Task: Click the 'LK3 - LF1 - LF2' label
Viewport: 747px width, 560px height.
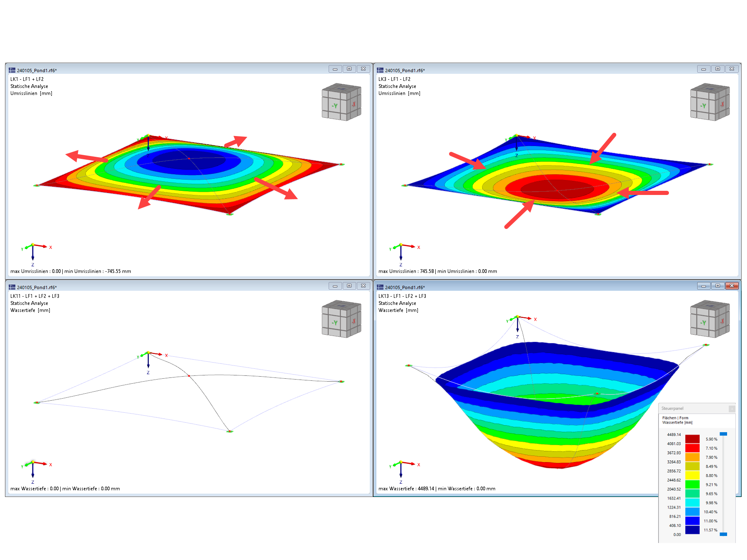Action: (x=394, y=79)
